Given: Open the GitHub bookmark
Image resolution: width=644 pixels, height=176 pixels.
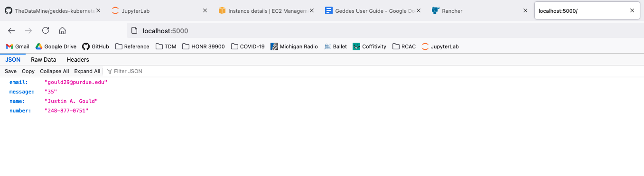Looking at the screenshot, I should (x=95, y=46).
